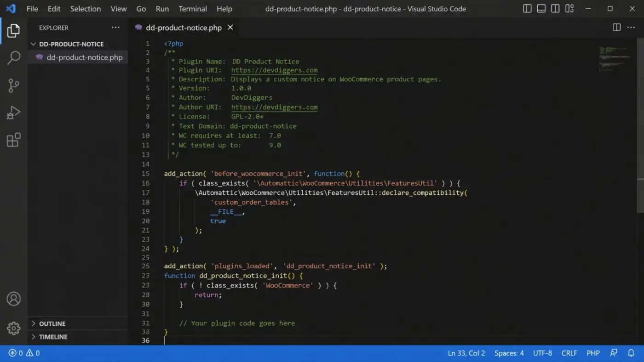Screen dimensions: 644x362
Task: Open the Terminal menu
Action: coord(193,9)
